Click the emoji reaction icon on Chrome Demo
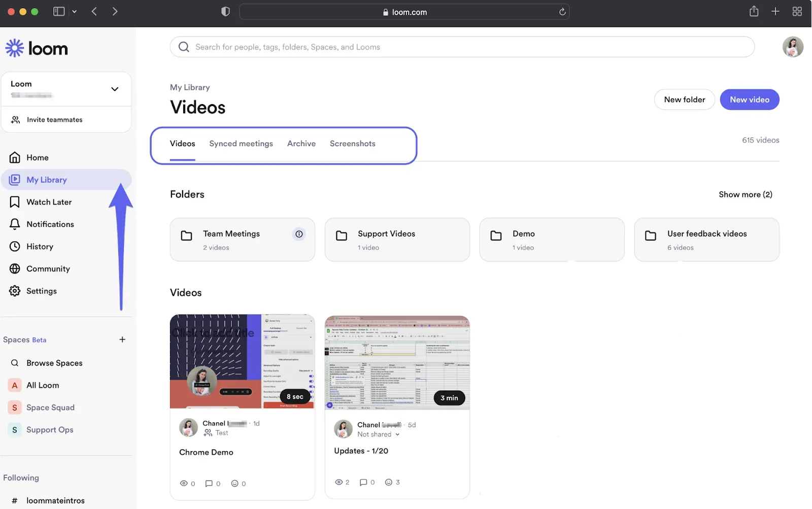Viewport: 812px width, 509px height. click(x=234, y=484)
